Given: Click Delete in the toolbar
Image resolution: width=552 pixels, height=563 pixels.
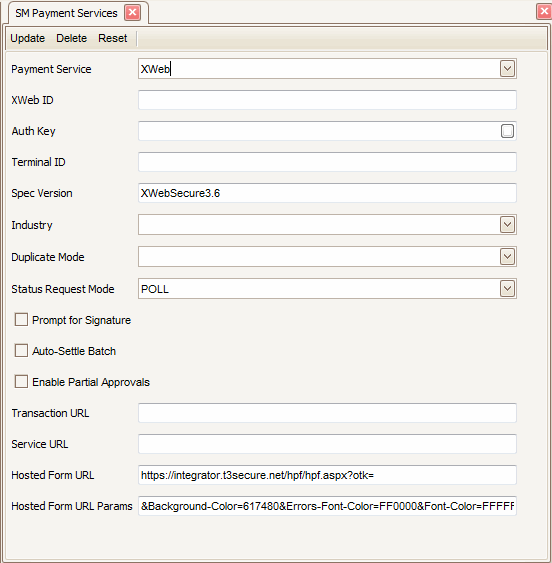Looking at the screenshot, I should tap(71, 38).
